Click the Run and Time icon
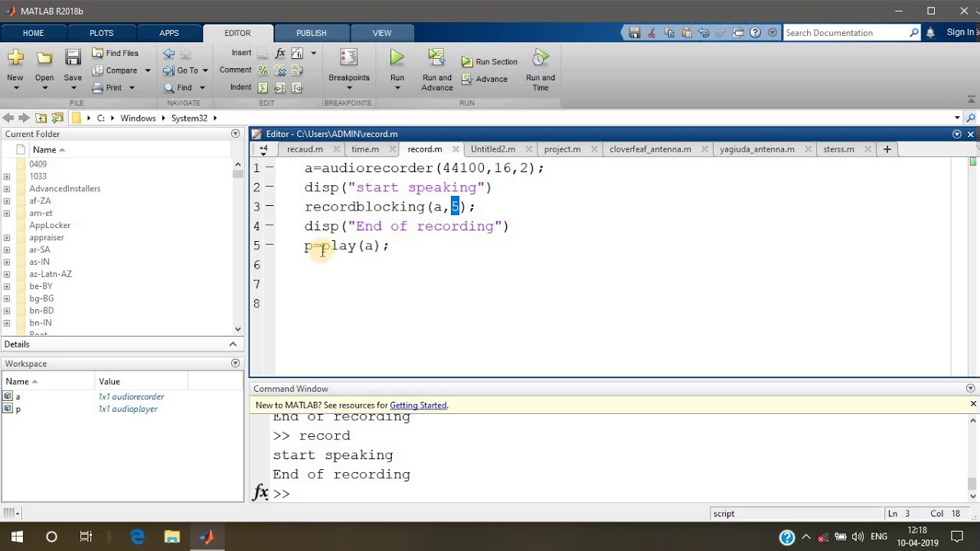The height and width of the screenshot is (551, 980). pyautogui.click(x=541, y=58)
